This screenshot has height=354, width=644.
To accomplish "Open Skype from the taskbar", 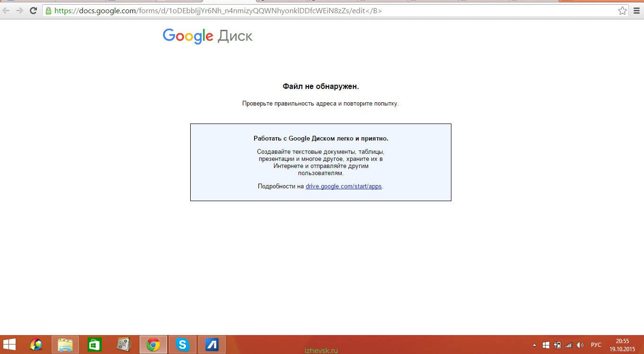I will tap(183, 345).
